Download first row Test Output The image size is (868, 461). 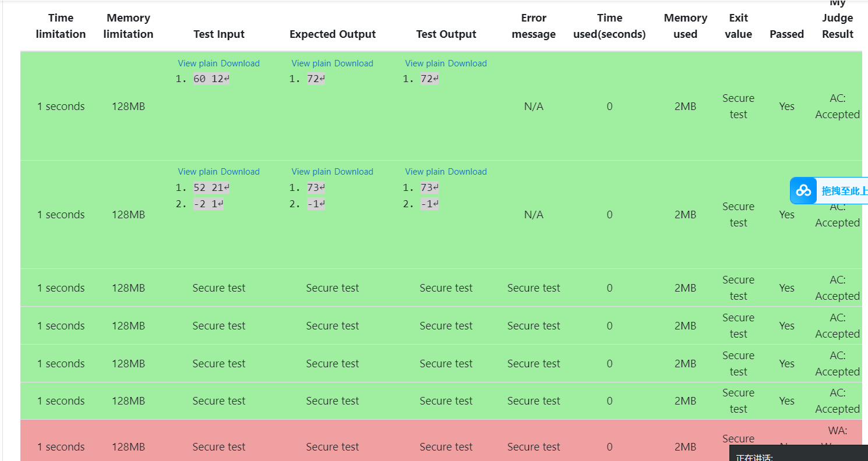click(467, 63)
